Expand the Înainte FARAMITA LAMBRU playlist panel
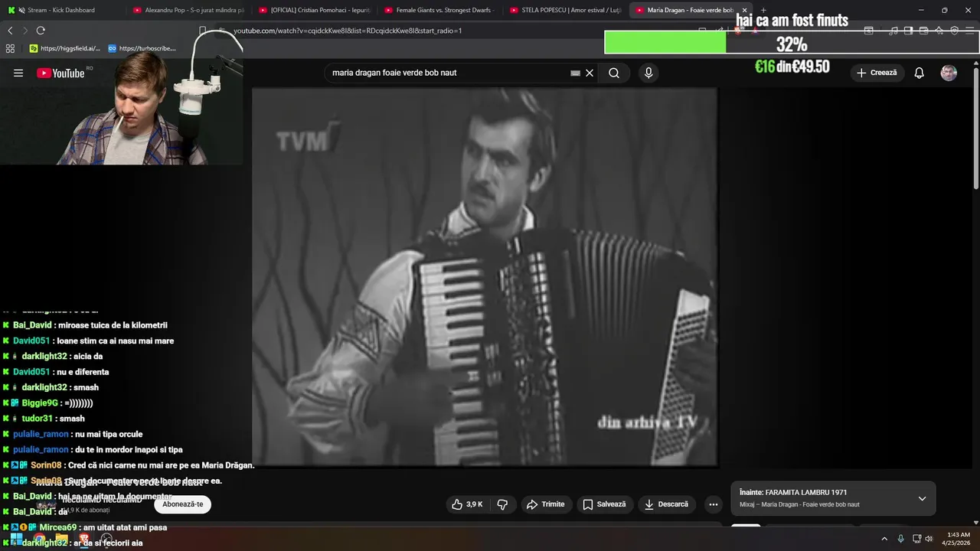This screenshot has width=980, height=551. click(x=922, y=498)
